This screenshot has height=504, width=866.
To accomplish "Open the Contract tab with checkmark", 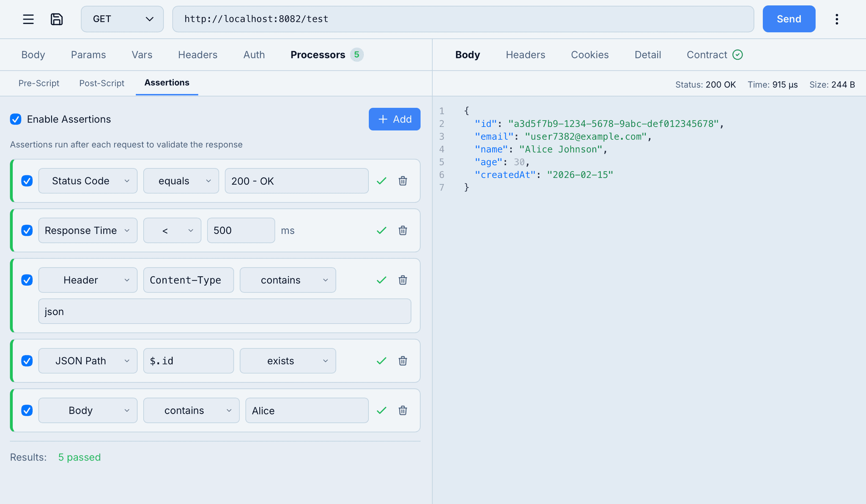I will (714, 55).
